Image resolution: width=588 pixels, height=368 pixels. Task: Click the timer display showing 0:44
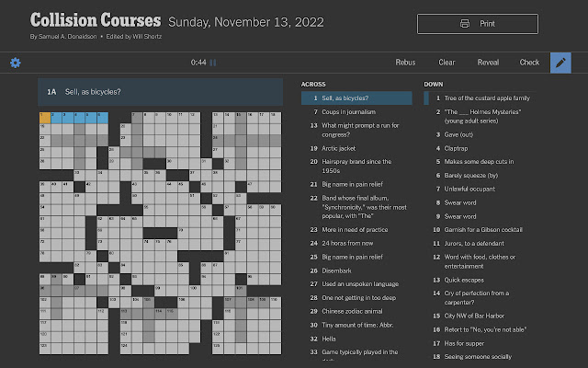click(198, 63)
